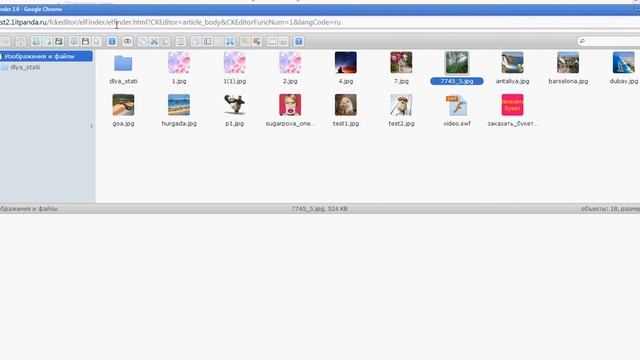Viewport: 640px width, 360px height.
Task: Open dlya_stati folder in sidebar tree
Action: (25, 67)
